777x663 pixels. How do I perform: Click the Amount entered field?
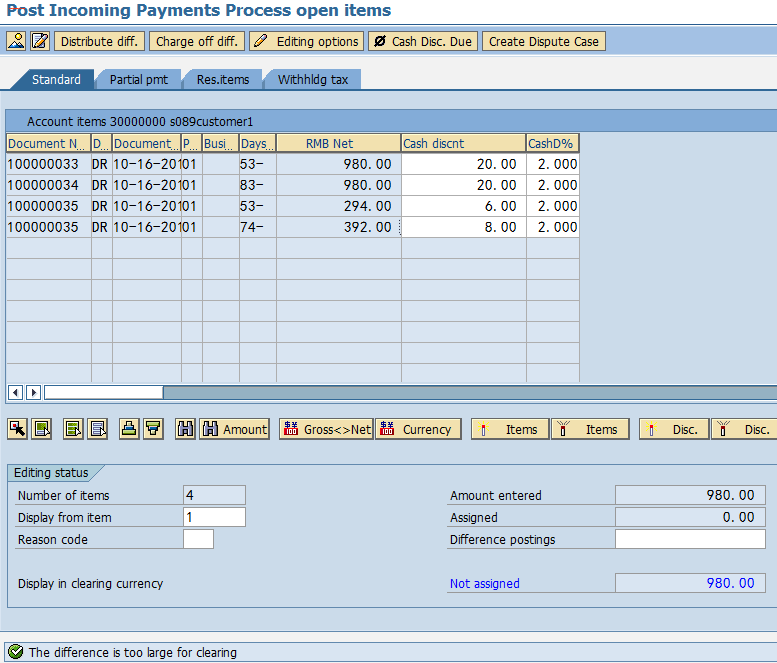[x=690, y=495]
